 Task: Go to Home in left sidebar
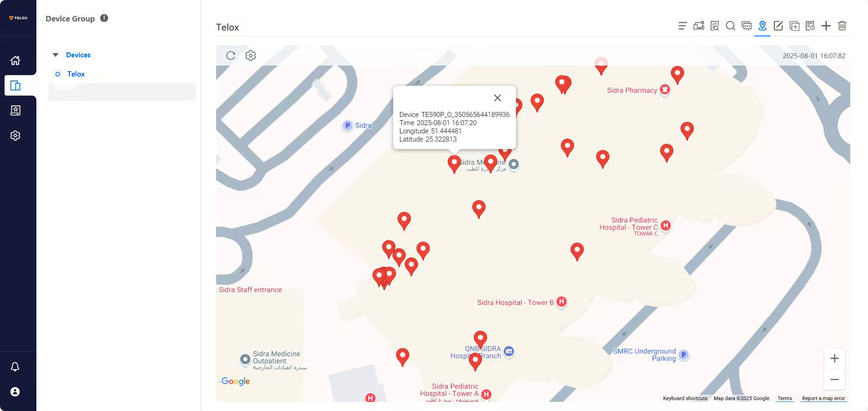pos(15,61)
